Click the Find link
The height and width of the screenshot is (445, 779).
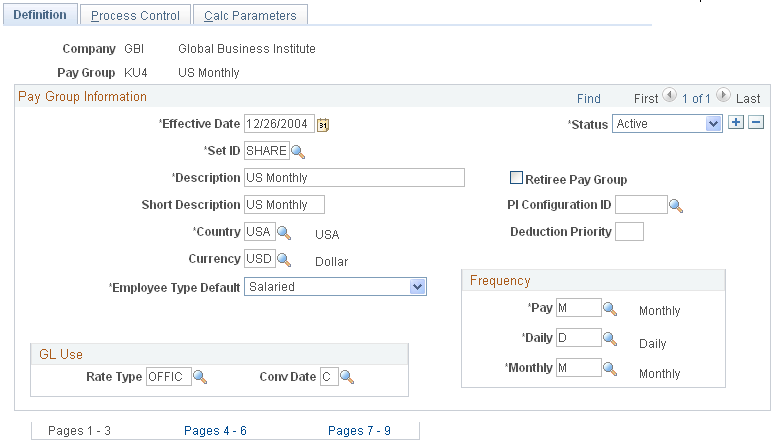(x=589, y=99)
